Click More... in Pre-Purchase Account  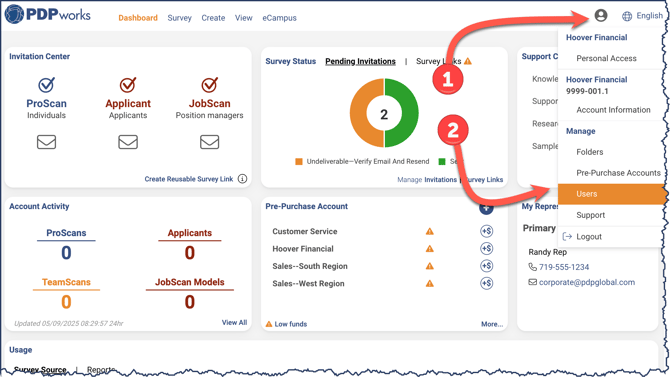point(492,324)
